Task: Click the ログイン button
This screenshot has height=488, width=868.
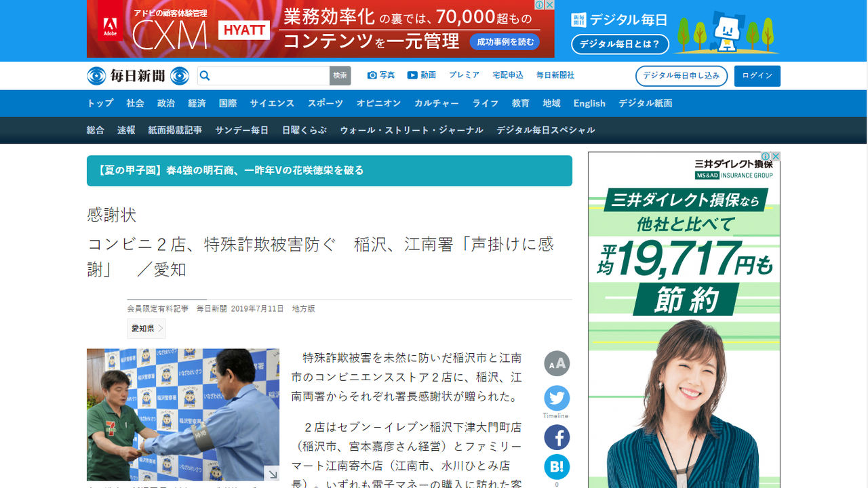Action: (x=757, y=76)
